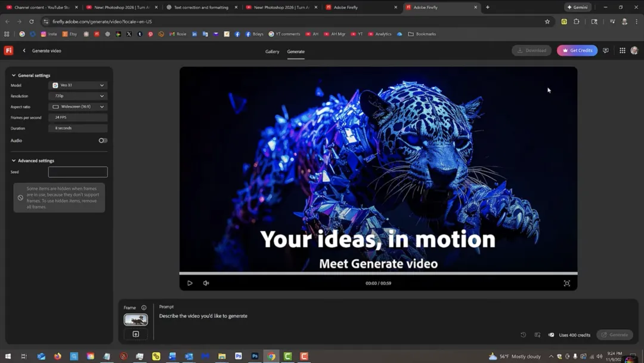
Task: Click the add frame upload icon
Action: point(135,334)
